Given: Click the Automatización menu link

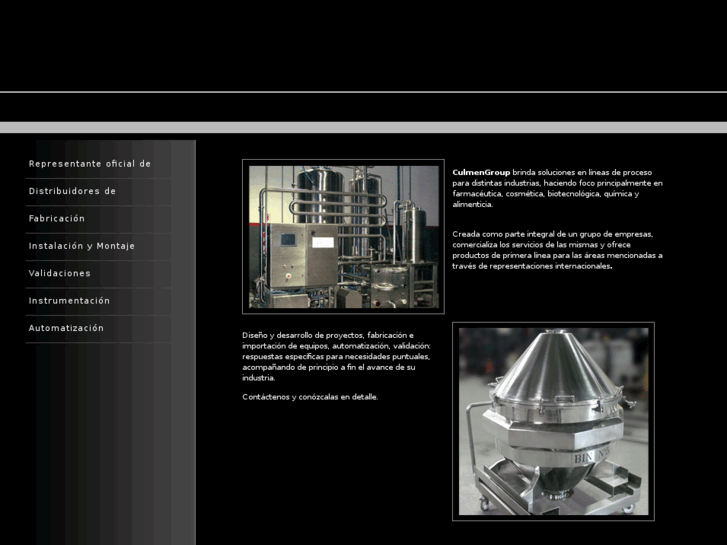Looking at the screenshot, I should point(66,328).
